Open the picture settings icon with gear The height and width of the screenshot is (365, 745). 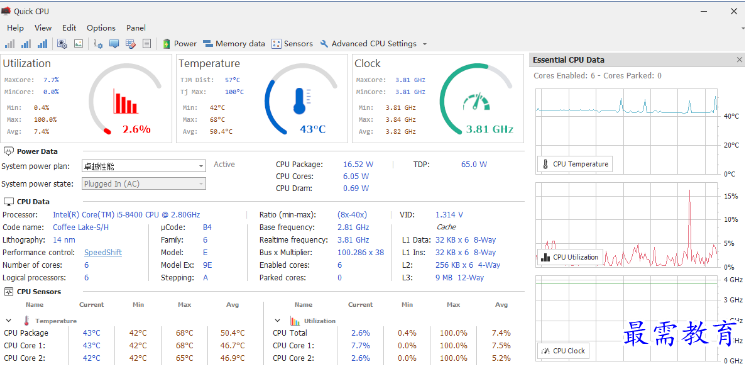(62, 44)
